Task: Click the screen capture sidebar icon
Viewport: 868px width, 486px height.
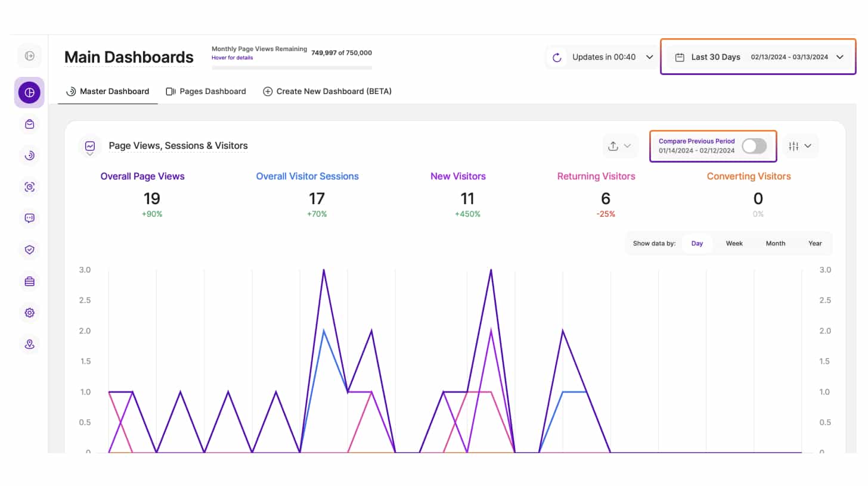Action: tap(29, 187)
